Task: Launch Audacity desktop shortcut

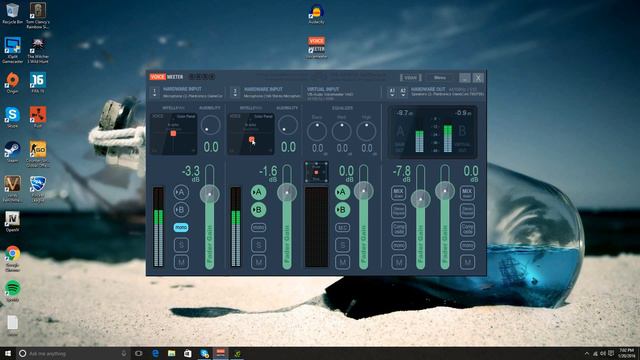Action: [316, 14]
